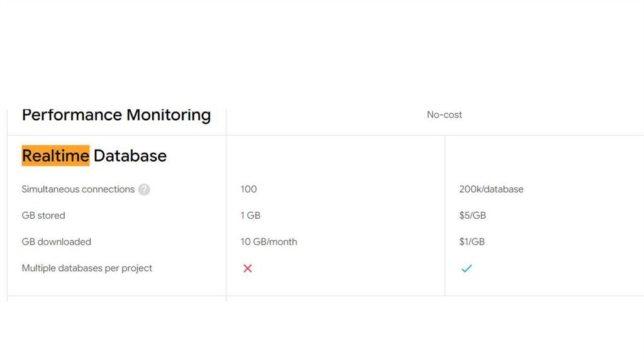644x361 pixels.
Task: Click the word Monitoring in the heading
Action: (x=169, y=115)
